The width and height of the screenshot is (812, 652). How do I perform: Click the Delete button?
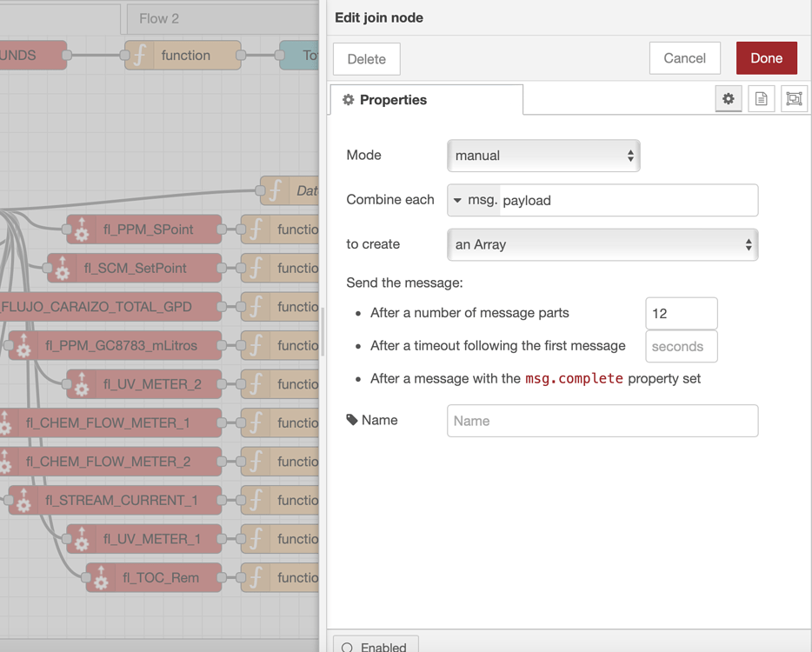pos(366,59)
